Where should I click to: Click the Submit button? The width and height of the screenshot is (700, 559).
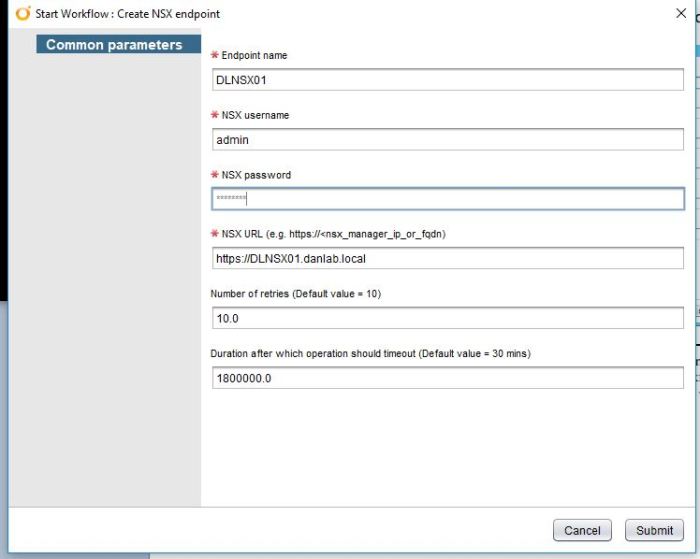[x=654, y=530]
